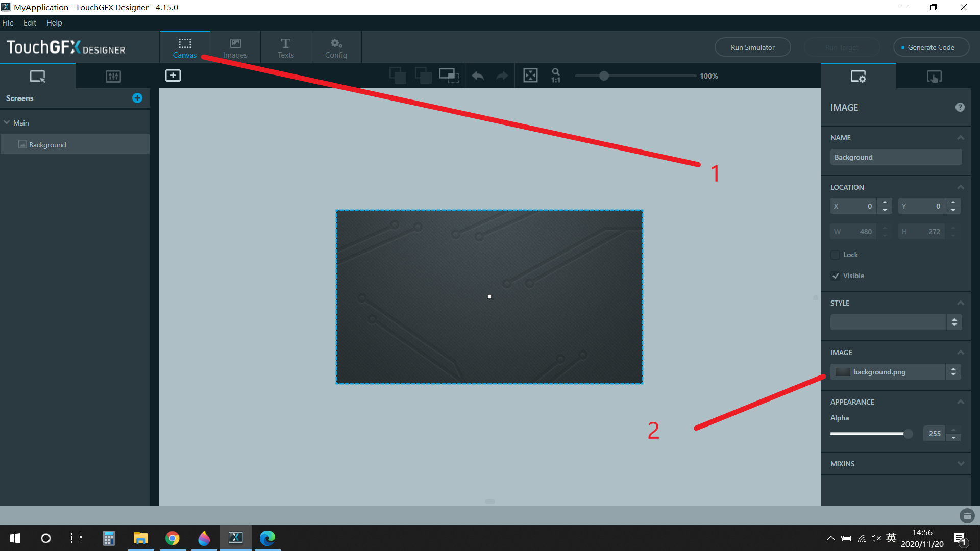Click the add widget plus icon

click(173, 76)
